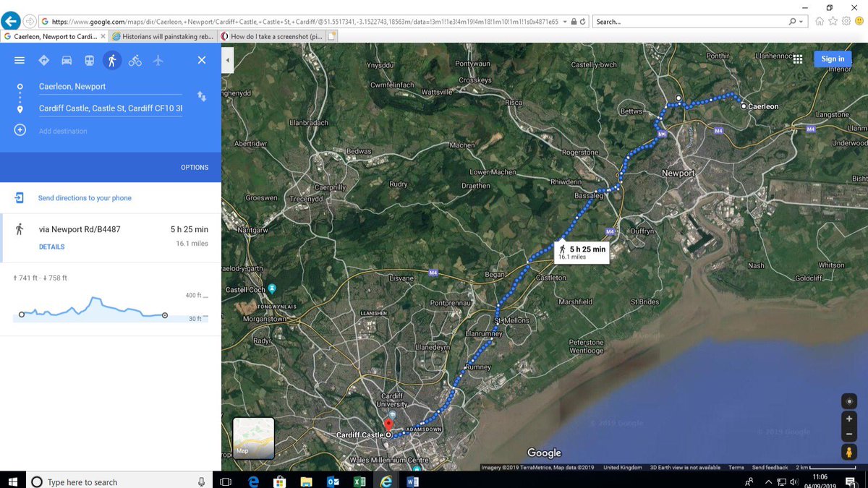Click the taskbar microphone icon
The height and width of the screenshot is (488, 868).
pyautogui.click(x=202, y=481)
